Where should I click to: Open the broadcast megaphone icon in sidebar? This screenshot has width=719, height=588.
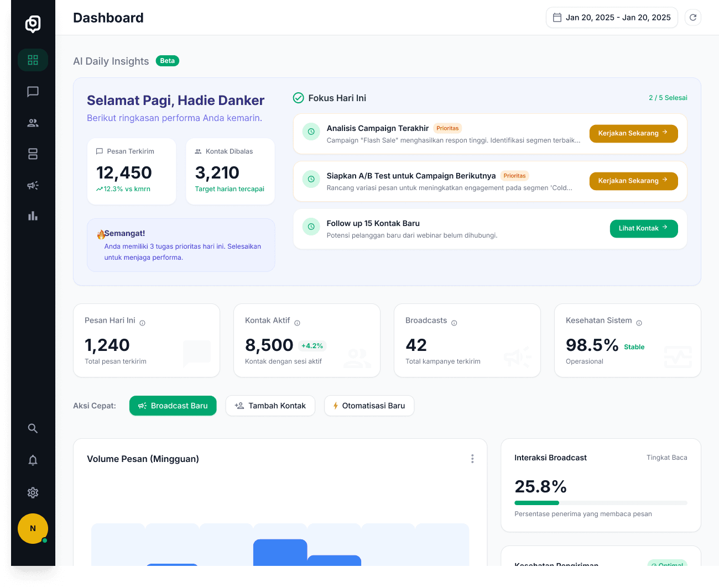(33, 185)
